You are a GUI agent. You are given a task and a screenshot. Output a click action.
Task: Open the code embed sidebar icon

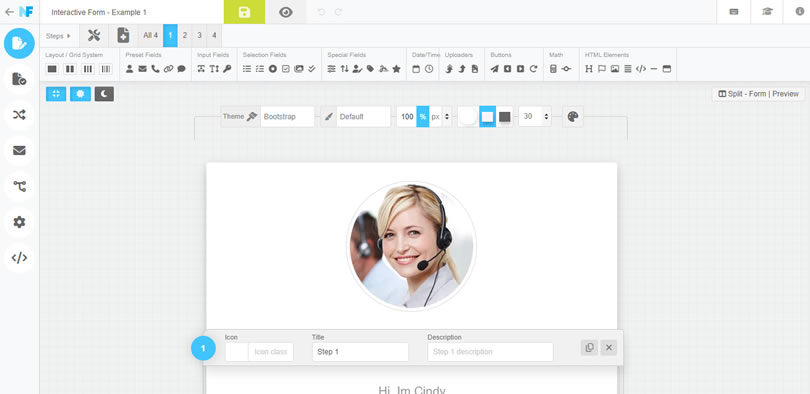coord(19,258)
